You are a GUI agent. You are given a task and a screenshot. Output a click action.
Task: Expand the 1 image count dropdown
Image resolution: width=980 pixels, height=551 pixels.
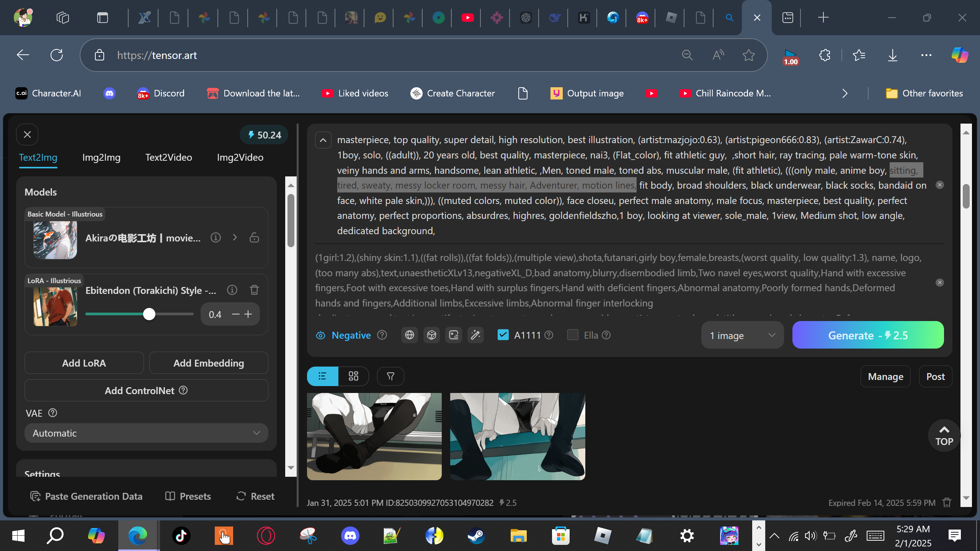click(742, 336)
